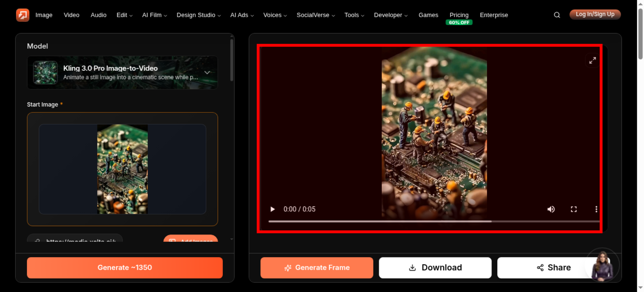Click the model thumbnail icon
644x292 pixels.
(45, 73)
